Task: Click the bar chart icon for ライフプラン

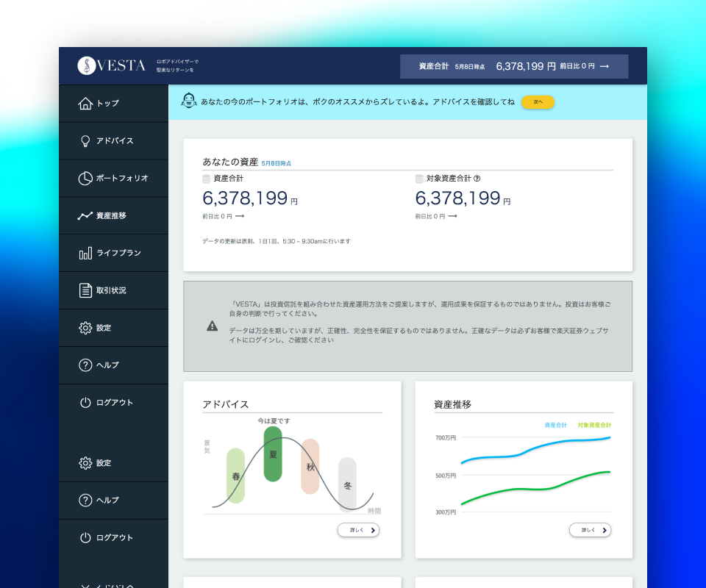Action: click(85, 254)
